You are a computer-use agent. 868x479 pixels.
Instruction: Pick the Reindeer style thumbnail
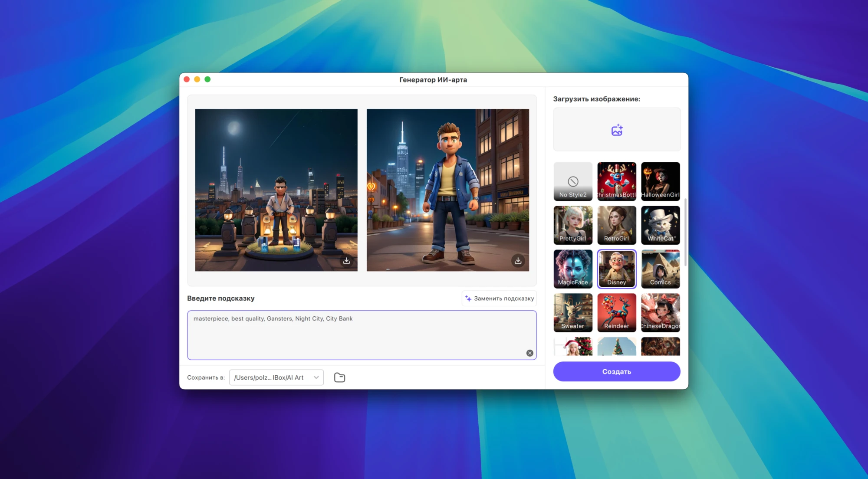(617, 312)
